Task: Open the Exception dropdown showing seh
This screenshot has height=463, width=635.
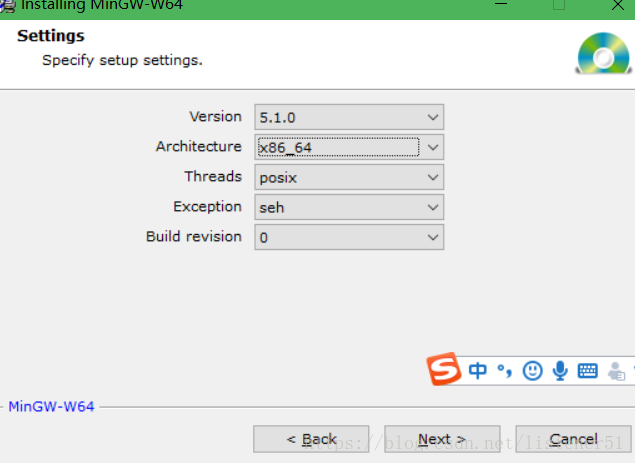Action: pos(349,207)
